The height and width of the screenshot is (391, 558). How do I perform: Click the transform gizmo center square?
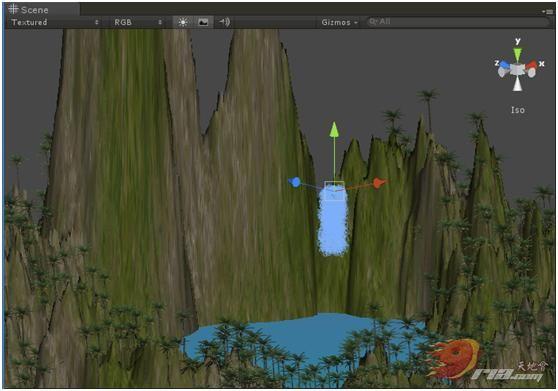click(334, 191)
